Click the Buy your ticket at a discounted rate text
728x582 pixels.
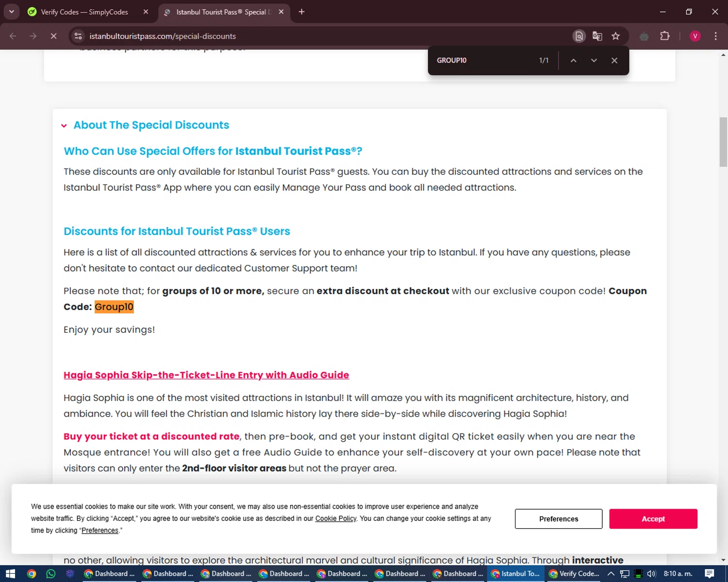pos(151,436)
